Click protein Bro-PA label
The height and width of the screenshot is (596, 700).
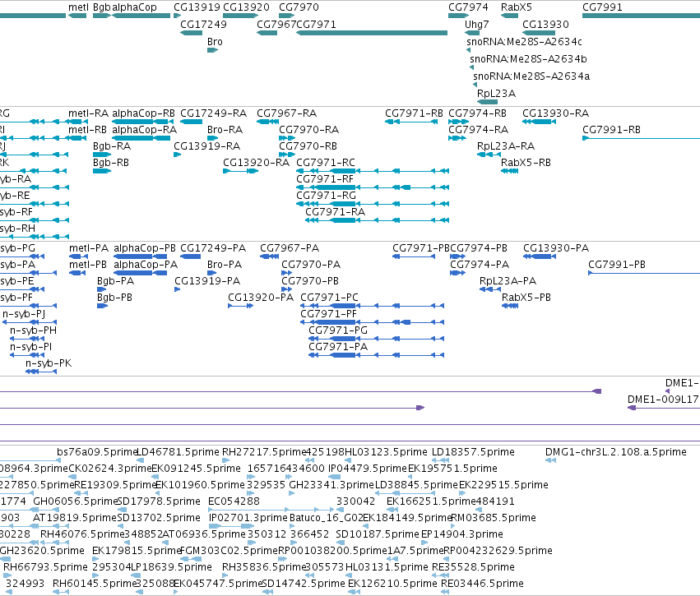click(x=225, y=265)
